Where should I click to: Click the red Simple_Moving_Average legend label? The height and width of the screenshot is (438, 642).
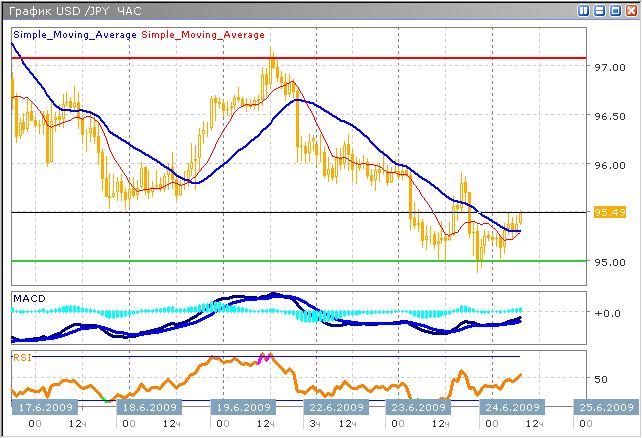coord(203,35)
